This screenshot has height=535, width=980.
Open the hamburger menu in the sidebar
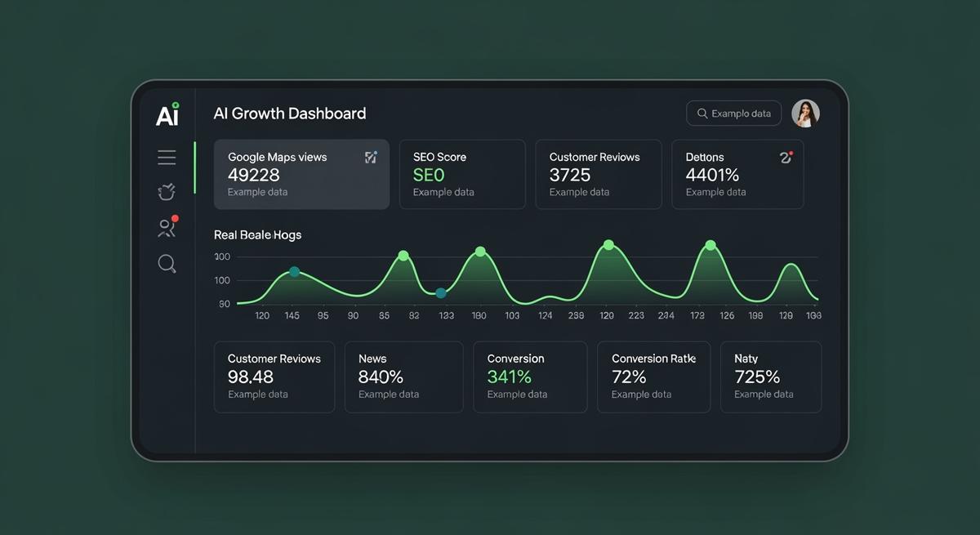pyautogui.click(x=167, y=156)
